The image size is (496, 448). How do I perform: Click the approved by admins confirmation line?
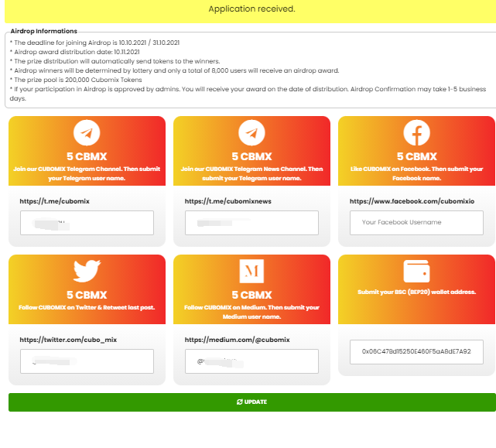pyautogui.click(x=248, y=94)
